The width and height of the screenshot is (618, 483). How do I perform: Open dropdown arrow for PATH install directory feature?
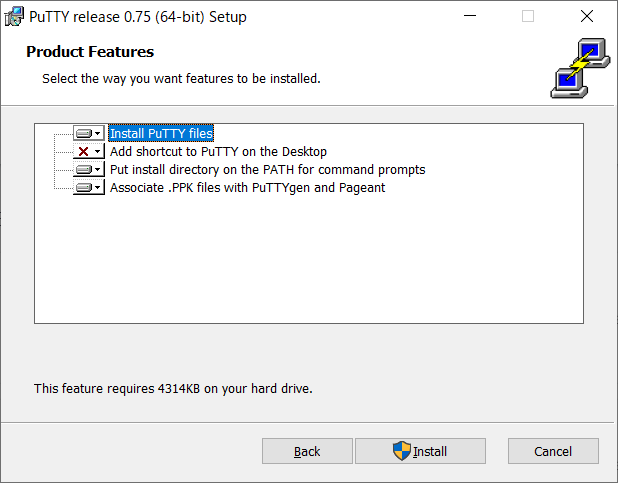coord(98,170)
